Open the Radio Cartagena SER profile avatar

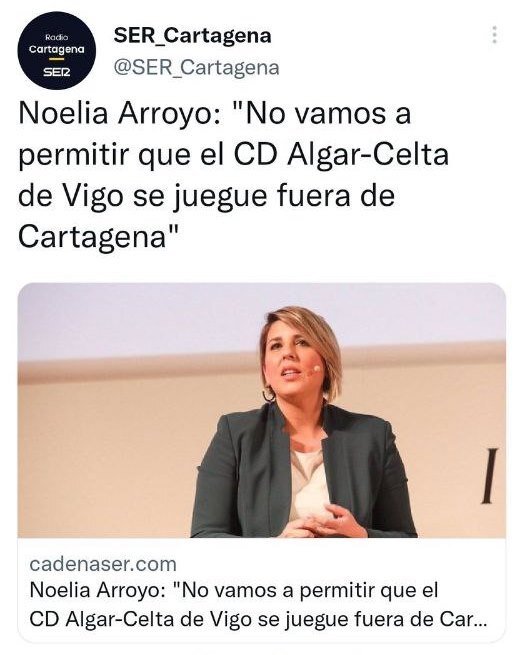[x=56, y=51]
